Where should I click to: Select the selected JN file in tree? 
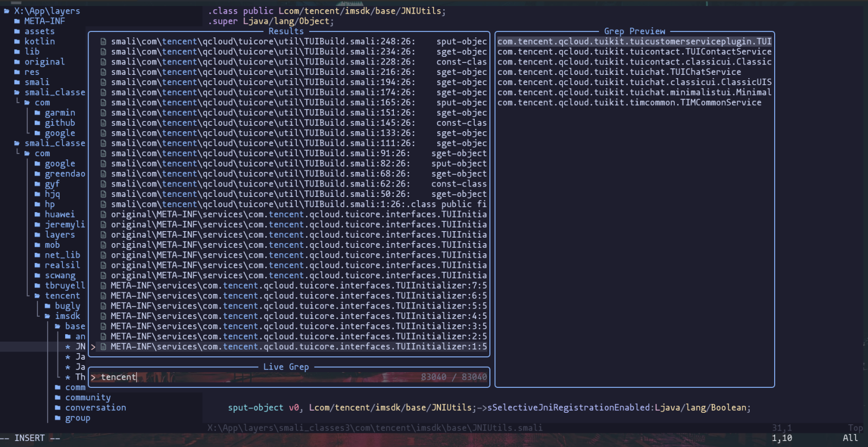tap(75, 347)
